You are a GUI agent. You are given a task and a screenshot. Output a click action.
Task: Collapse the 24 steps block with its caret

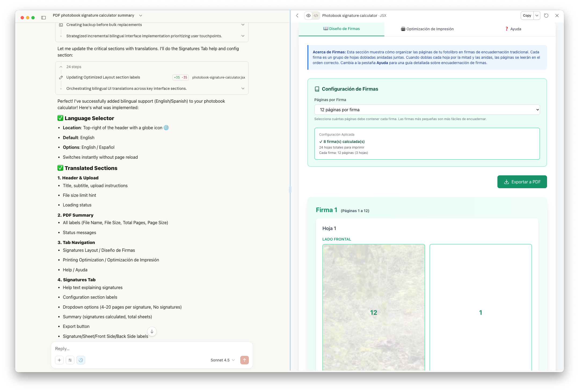(61, 66)
